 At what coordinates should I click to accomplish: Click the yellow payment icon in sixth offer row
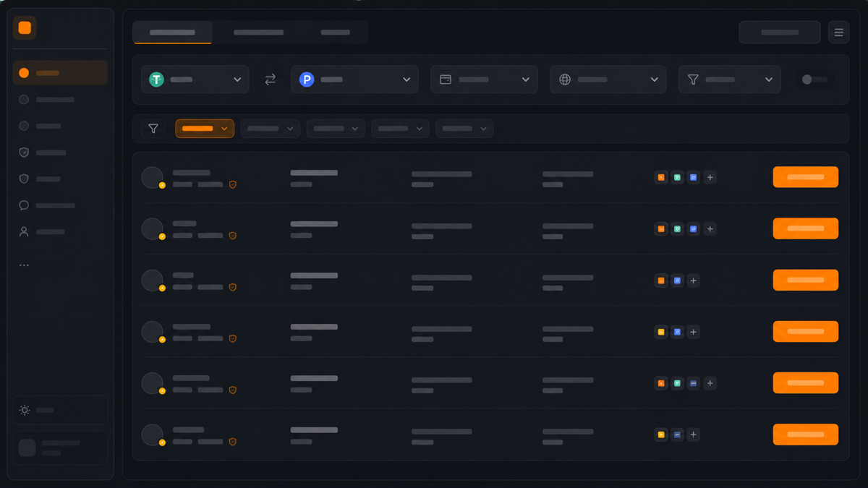tap(661, 435)
